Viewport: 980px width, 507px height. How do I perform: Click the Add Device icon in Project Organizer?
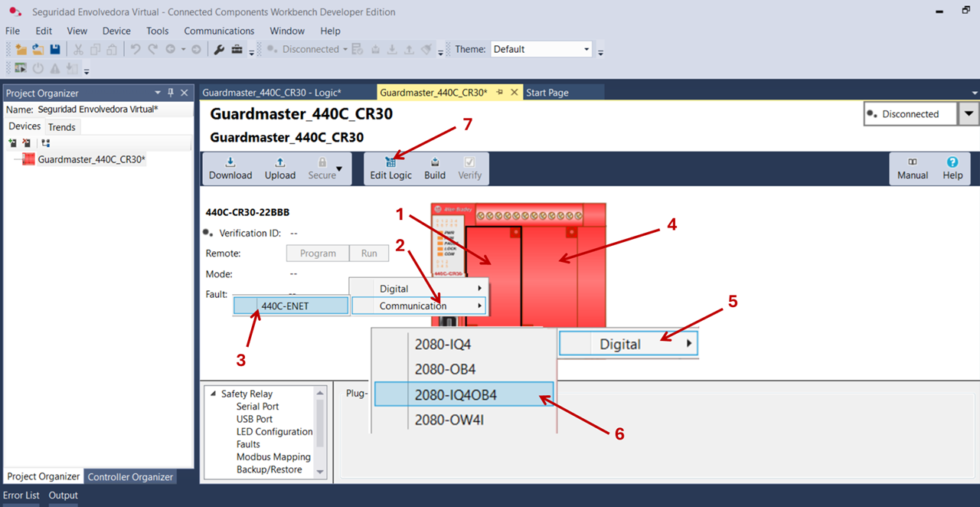coord(12,142)
